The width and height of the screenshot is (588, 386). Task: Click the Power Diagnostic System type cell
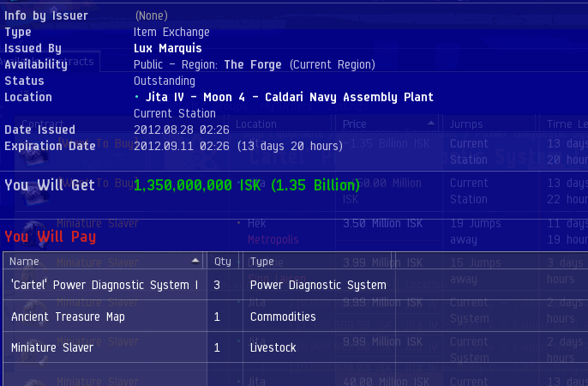(x=318, y=285)
